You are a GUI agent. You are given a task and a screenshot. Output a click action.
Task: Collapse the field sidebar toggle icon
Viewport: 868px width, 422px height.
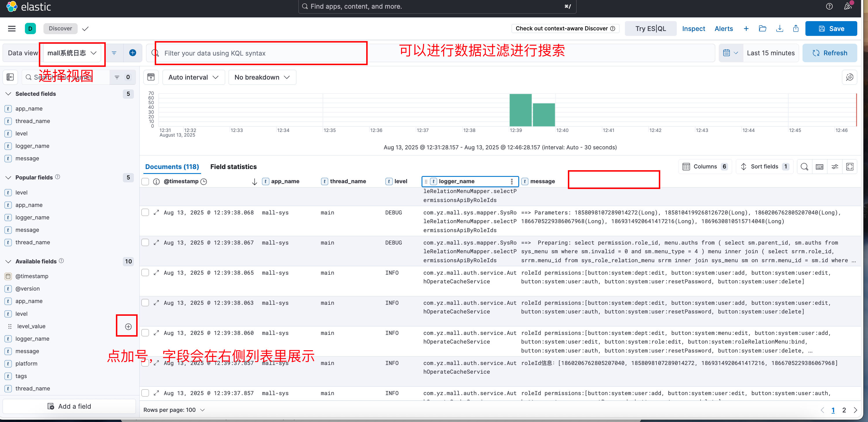tap(10, 77)
